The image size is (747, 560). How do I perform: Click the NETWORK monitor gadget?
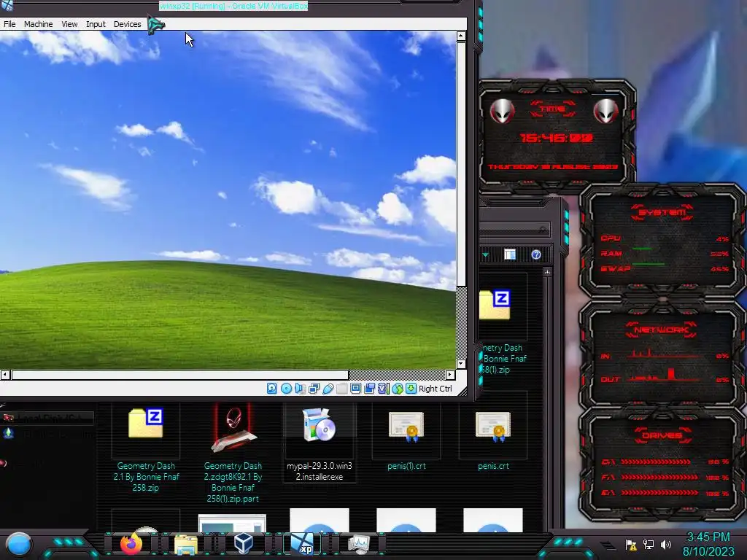coord(662,355)
